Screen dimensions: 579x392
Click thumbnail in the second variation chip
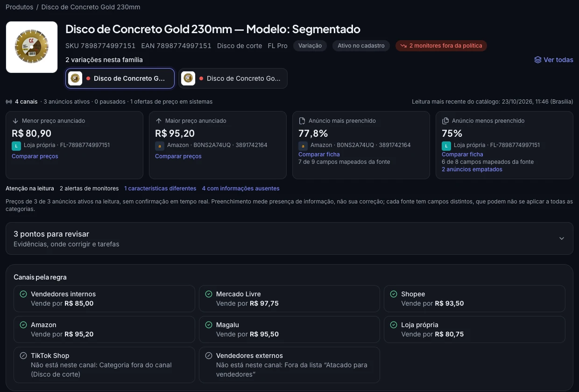click(x=188, y=78)
